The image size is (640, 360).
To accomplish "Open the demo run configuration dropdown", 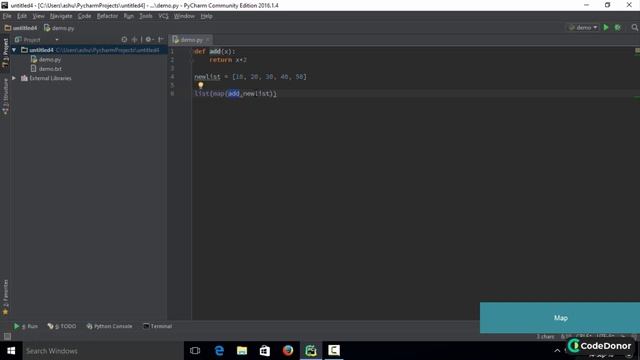I will click(584, 27).
